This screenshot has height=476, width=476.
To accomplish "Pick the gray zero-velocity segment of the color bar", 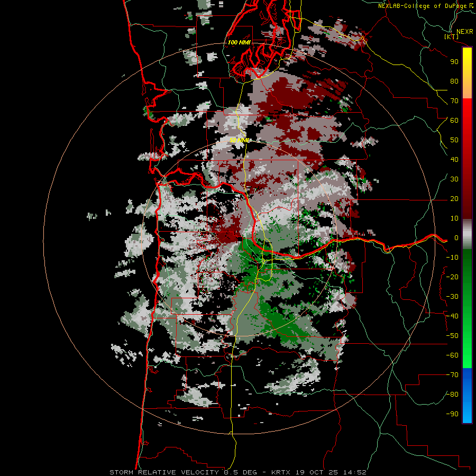I will click(467, 234).
